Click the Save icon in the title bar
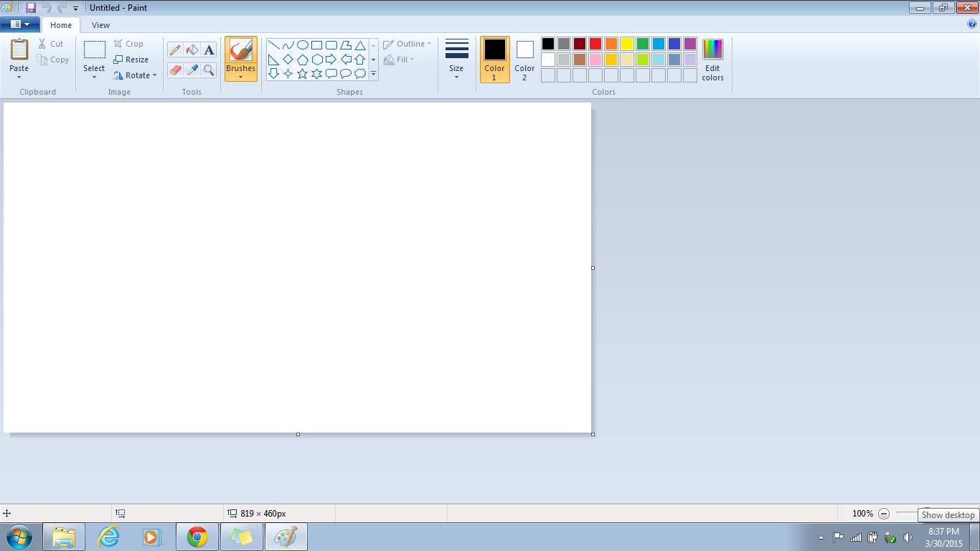 coord(31,8)
